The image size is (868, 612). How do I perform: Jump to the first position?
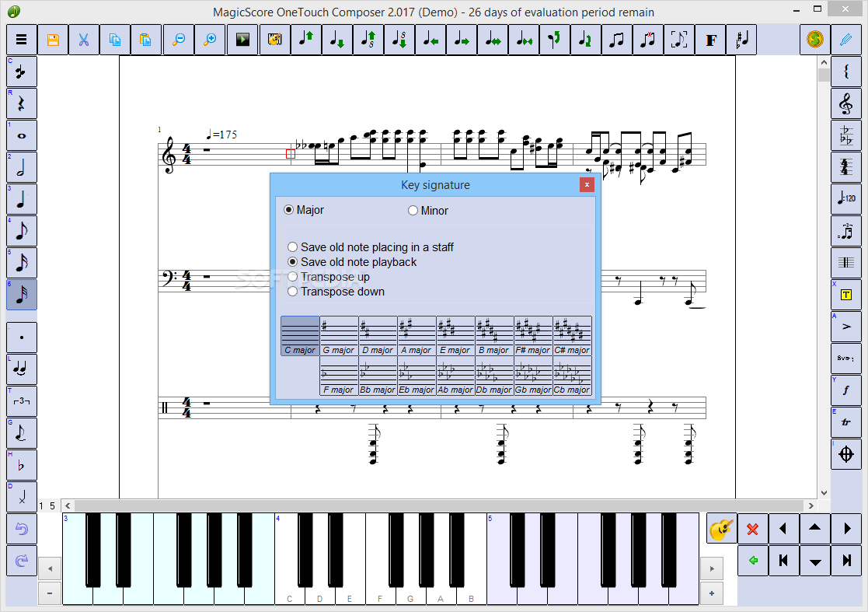(x=783, y=561)
